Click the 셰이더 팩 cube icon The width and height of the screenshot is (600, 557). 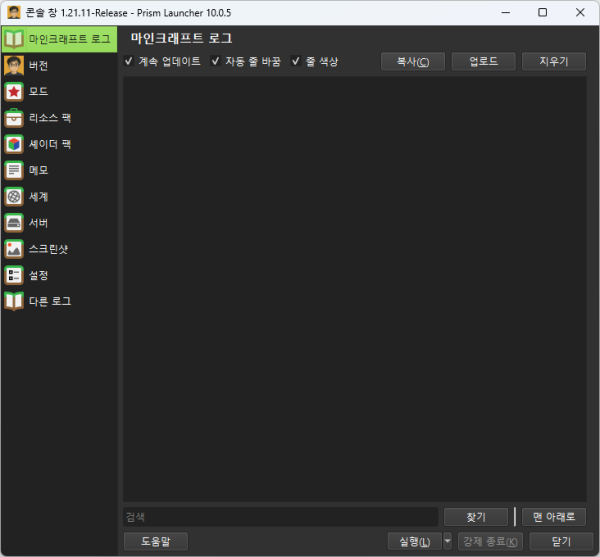point(14,144)
